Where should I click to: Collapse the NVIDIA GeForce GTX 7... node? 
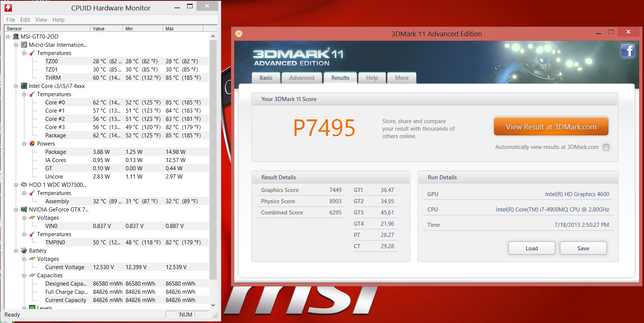16,210
